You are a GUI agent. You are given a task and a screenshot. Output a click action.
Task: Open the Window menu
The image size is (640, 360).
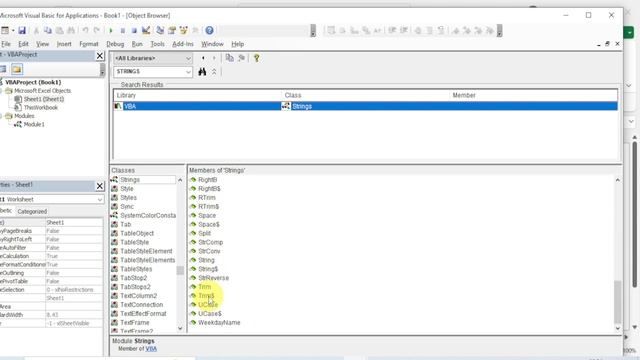point(212,44)
